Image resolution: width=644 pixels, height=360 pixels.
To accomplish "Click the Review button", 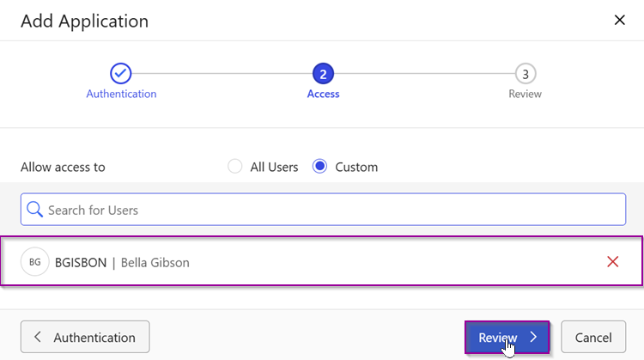I will (x=507, y=337).
